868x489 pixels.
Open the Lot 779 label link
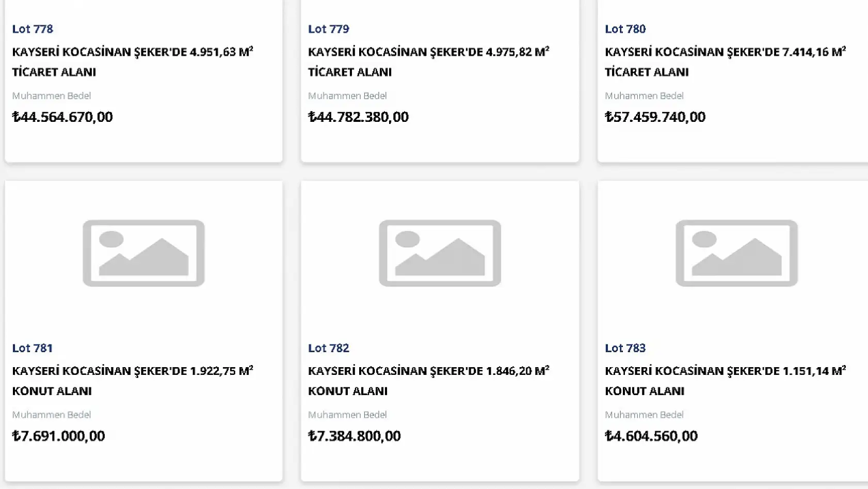click(329, 29)
